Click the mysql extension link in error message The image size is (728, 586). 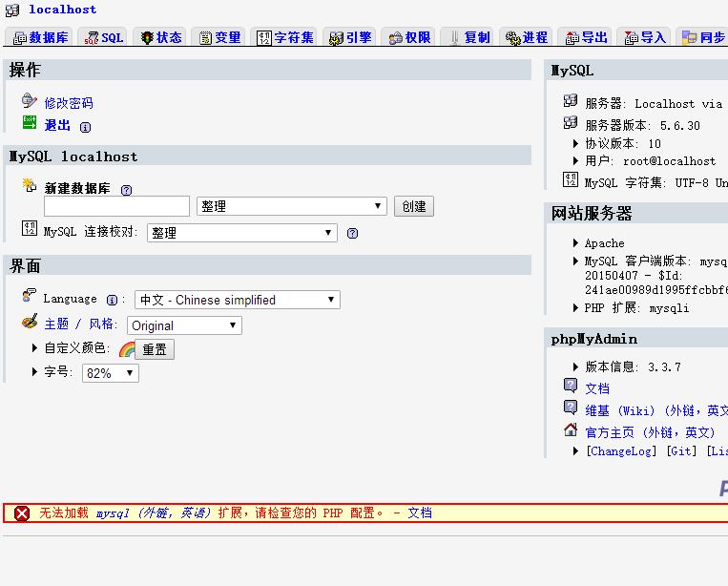154,513
